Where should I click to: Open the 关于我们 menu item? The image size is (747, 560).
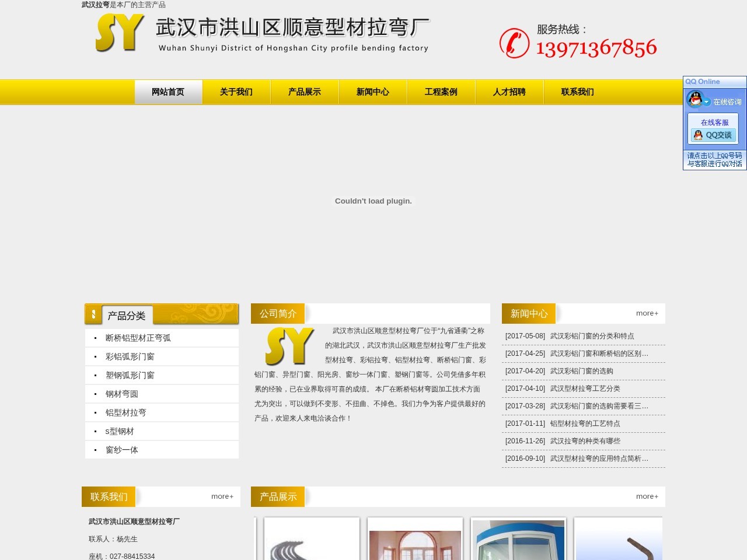[236, 92]
